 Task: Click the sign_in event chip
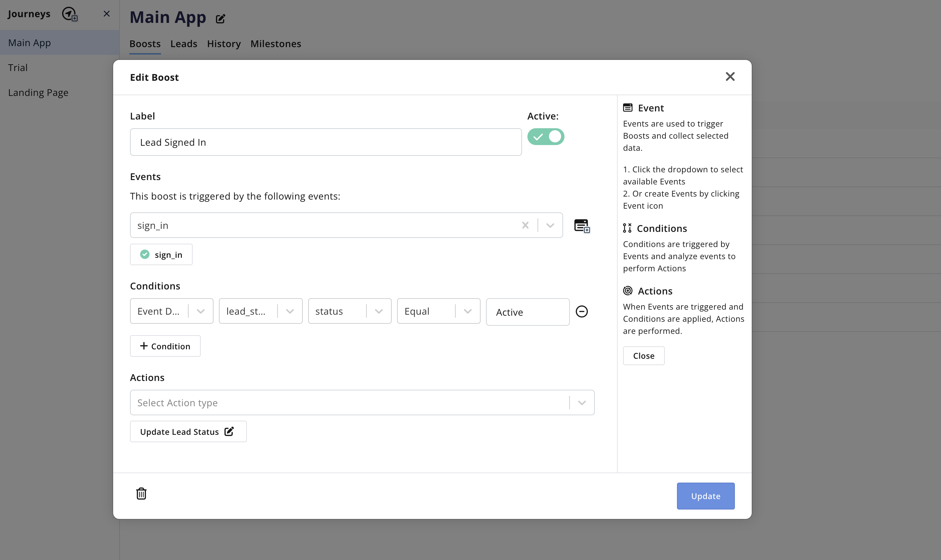[x=161, y=255]
